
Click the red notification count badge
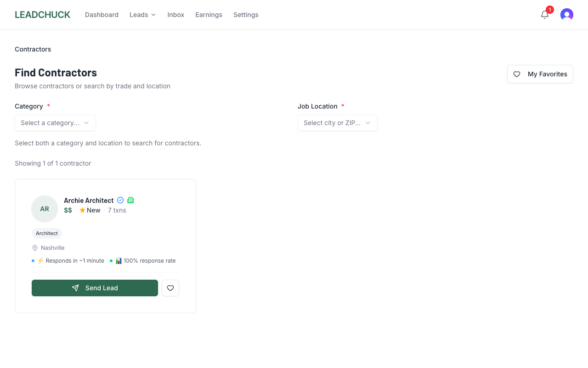550,10
